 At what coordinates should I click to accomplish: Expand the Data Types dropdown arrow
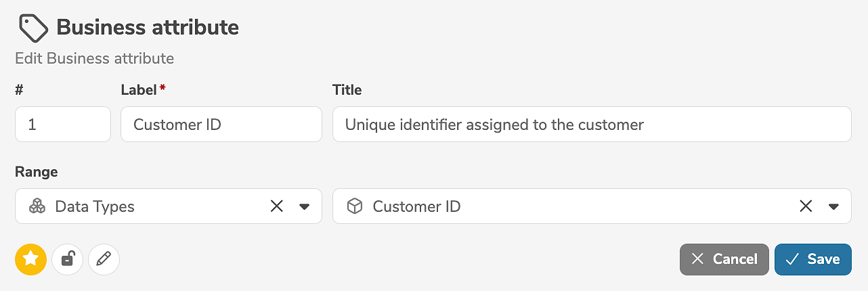(x=305, y=206)
